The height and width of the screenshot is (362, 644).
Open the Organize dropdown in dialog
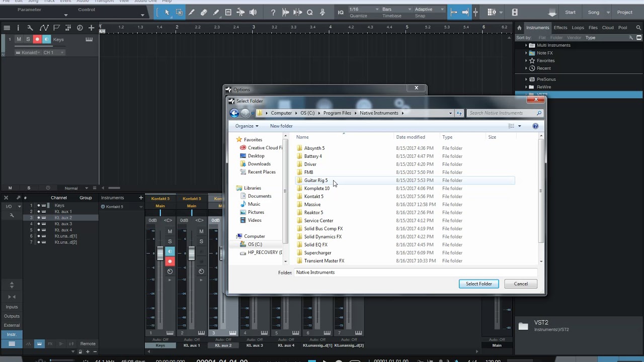(247, 126)
